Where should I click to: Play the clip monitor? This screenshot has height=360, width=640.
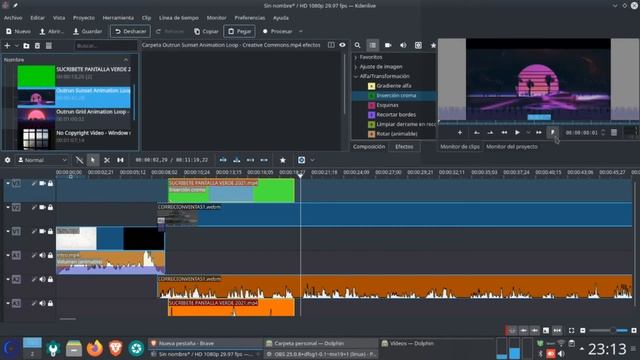click(517, 133)
